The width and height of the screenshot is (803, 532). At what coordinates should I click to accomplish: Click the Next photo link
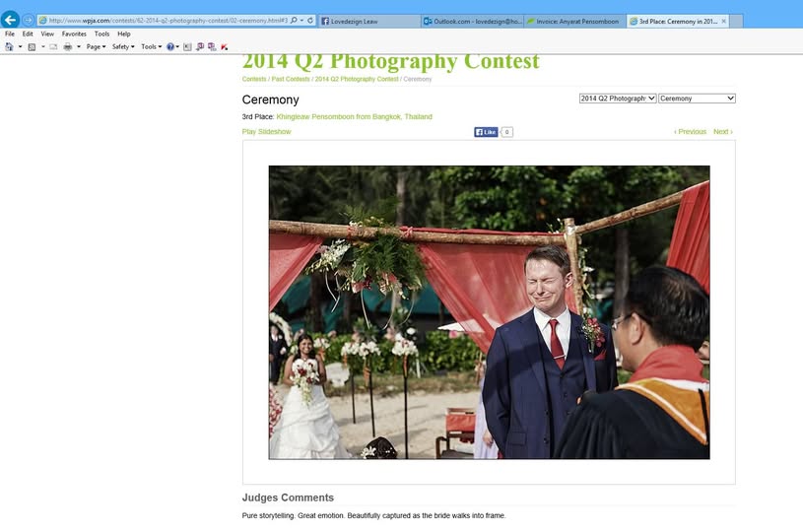coord(723,132)
